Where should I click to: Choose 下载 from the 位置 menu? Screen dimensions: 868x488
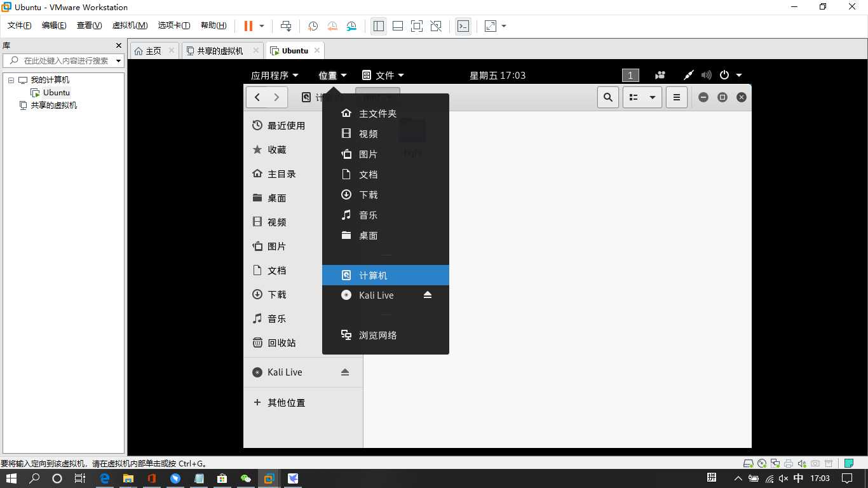click(x=386, y=195)
